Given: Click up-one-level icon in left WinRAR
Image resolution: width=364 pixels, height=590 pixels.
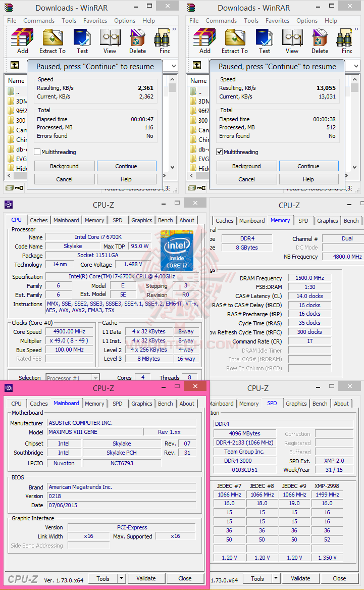Looking at the screenshot, I should coord(15,65).
